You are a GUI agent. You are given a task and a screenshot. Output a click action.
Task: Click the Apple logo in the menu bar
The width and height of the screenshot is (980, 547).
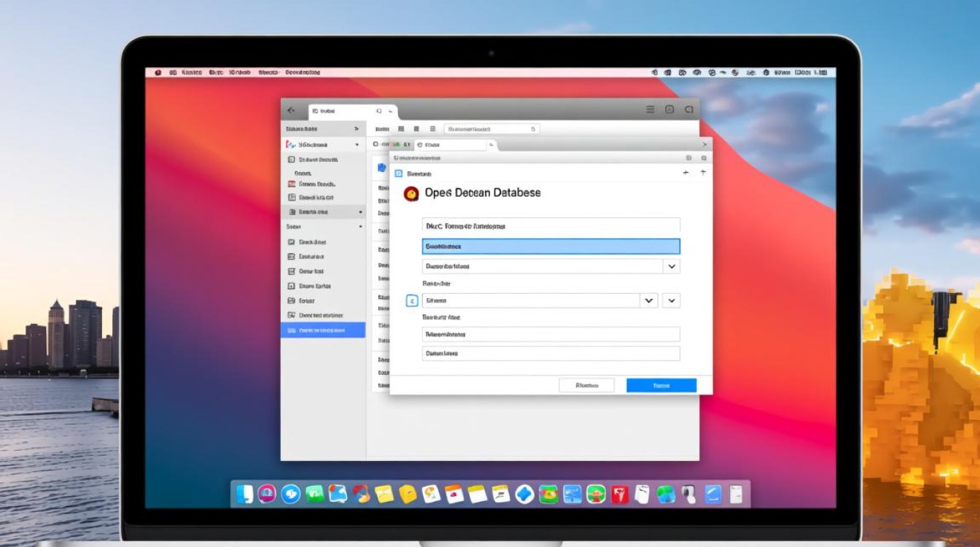[x=157, y=73]
